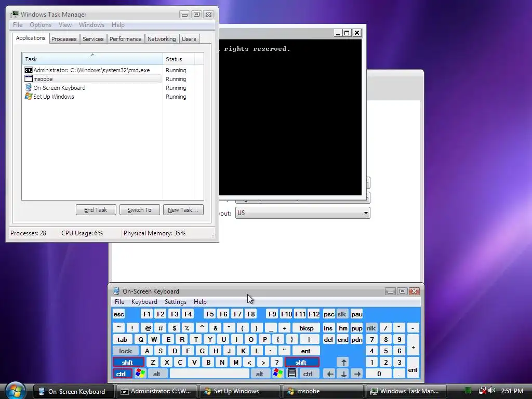532x399 pixels.
Task: Click the green Task Manager CPU tray icon
Action: (x=468, y=390)
